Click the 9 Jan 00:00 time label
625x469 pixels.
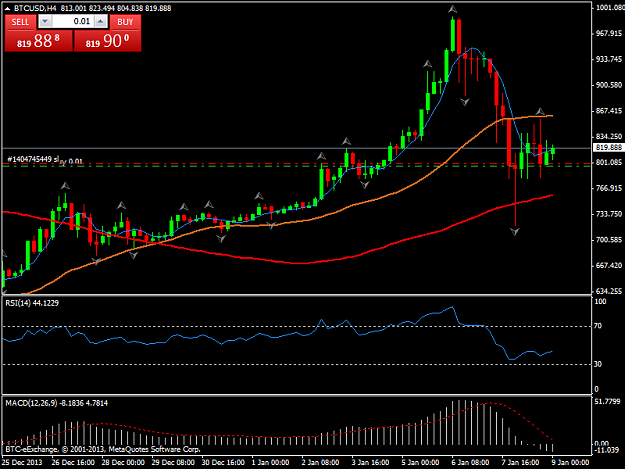(x=570, y=462)
